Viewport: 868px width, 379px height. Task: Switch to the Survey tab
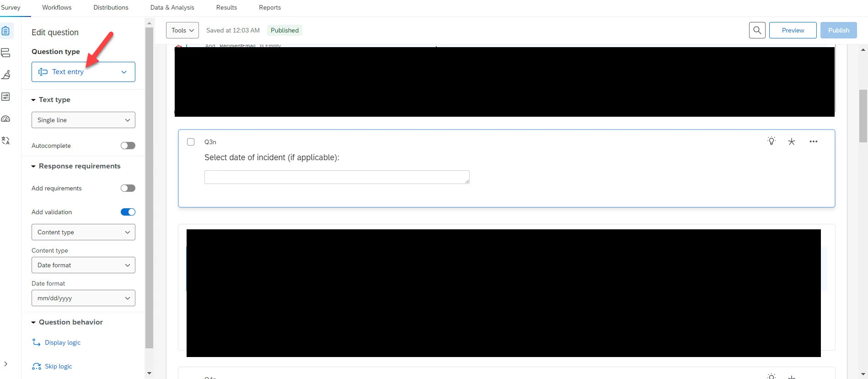(11, 7)
